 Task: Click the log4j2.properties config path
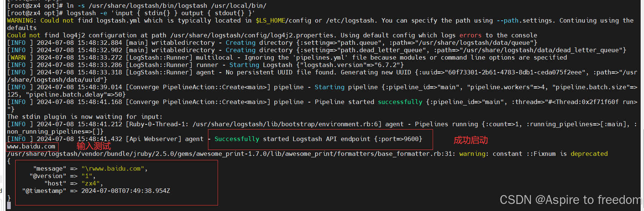pyautogui.click(x=252, y=35)
